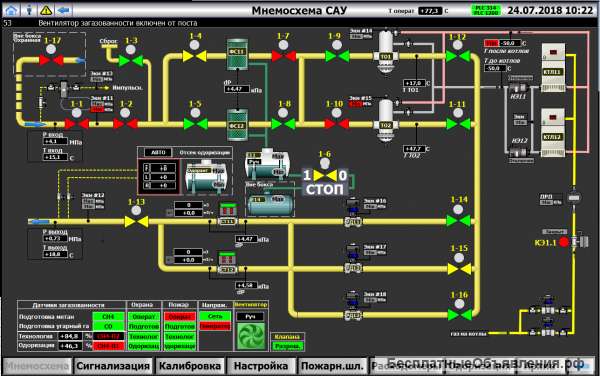Click the Разреш. valve permission indicator
The height and width of the screenshot is (376, 600).
(287, 346)
